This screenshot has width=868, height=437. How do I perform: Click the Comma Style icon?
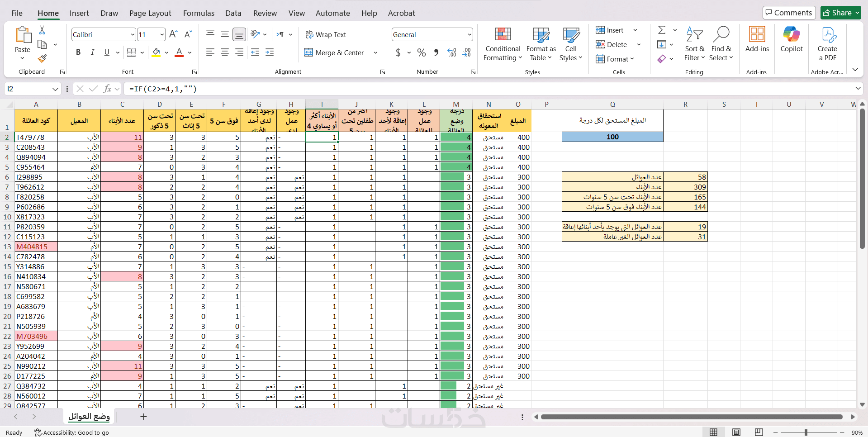(436, 52)
